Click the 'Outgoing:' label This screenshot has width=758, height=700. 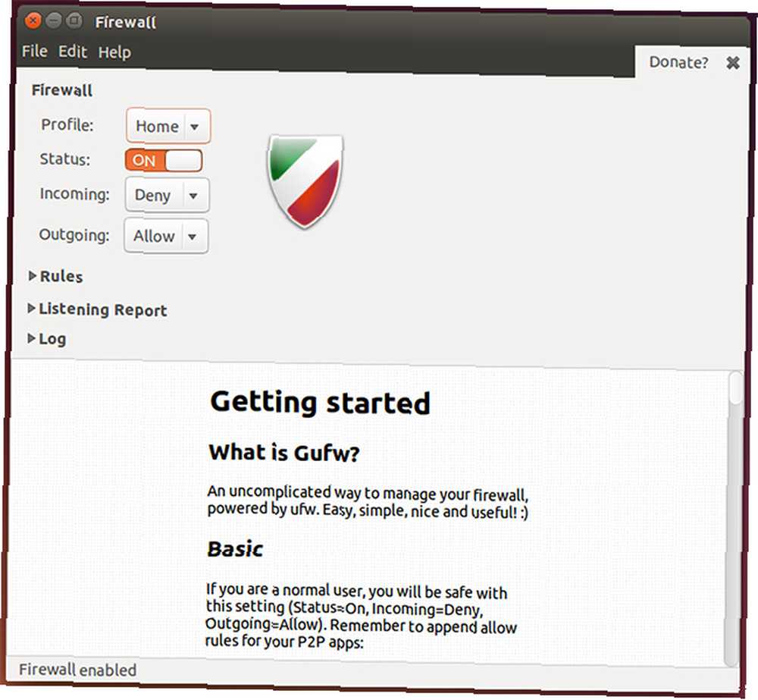[x=74, y=235]
